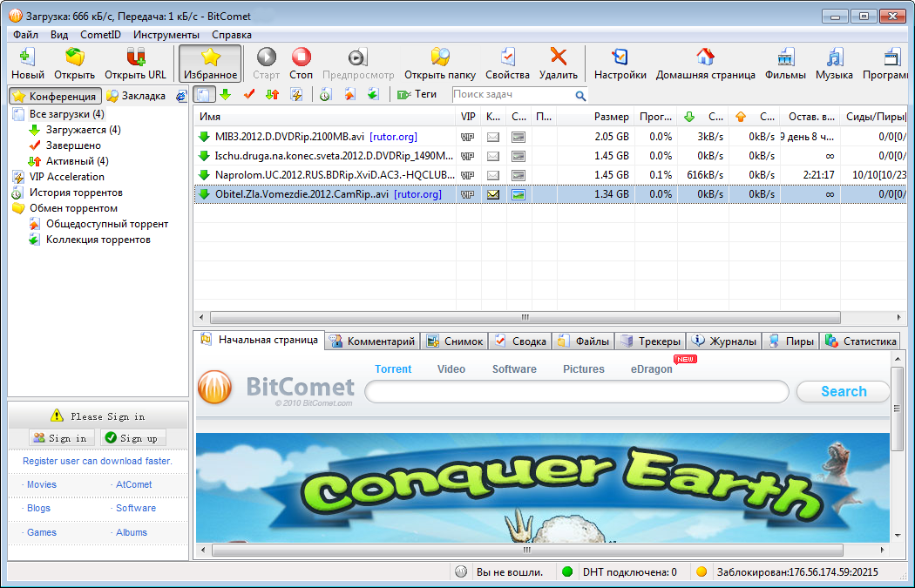Select История торрентов in sidebar

77,193
